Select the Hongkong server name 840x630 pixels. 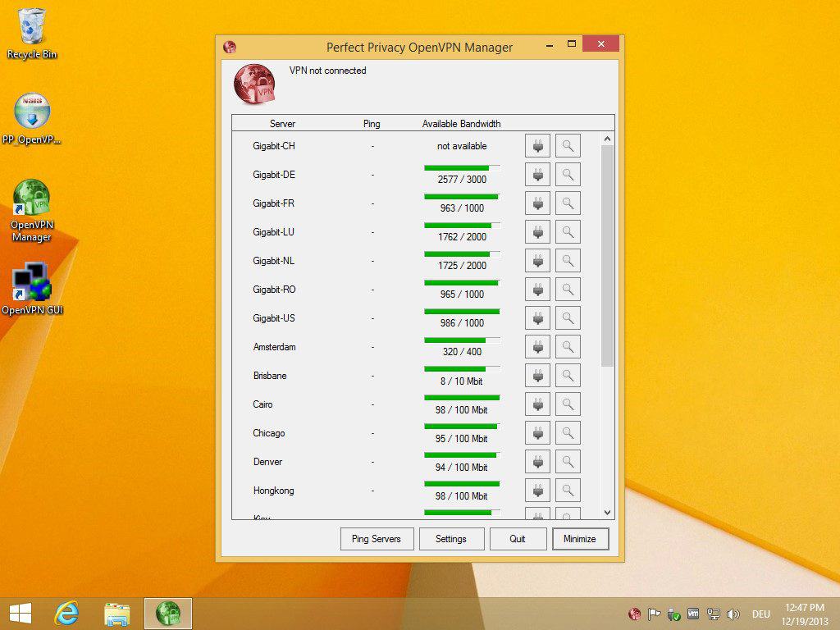(273, 491)
